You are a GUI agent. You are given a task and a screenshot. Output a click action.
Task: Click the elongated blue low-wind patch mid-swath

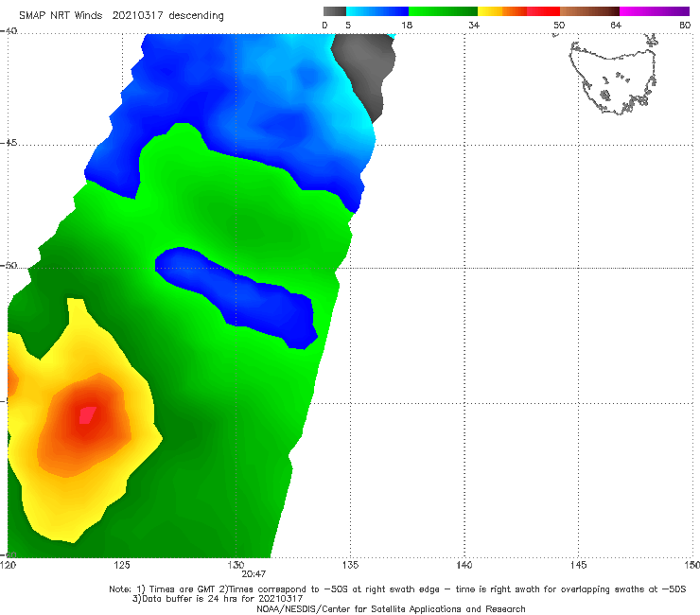tap(236, 297)
